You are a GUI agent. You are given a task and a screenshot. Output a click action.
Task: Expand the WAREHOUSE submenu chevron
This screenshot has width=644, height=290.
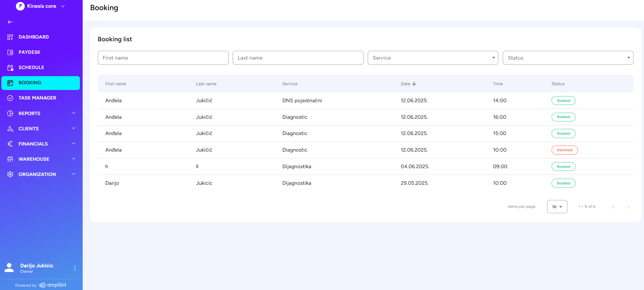(73, 159)
